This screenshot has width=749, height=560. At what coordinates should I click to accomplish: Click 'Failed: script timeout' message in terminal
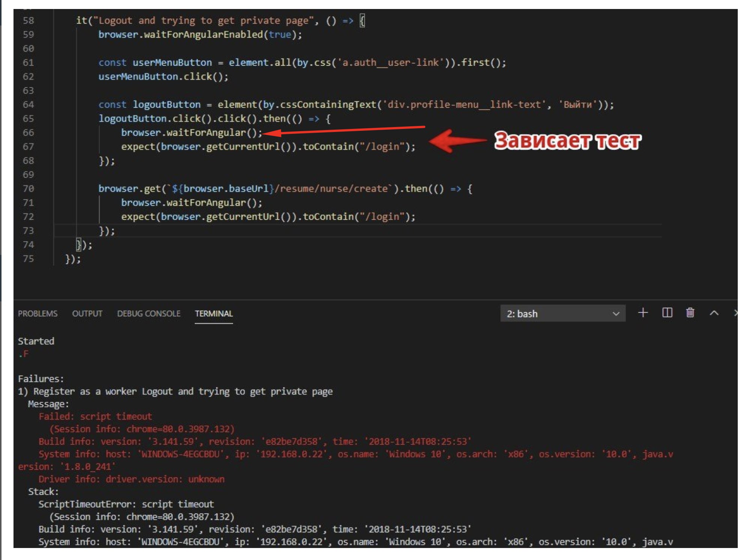pos(95,416)
